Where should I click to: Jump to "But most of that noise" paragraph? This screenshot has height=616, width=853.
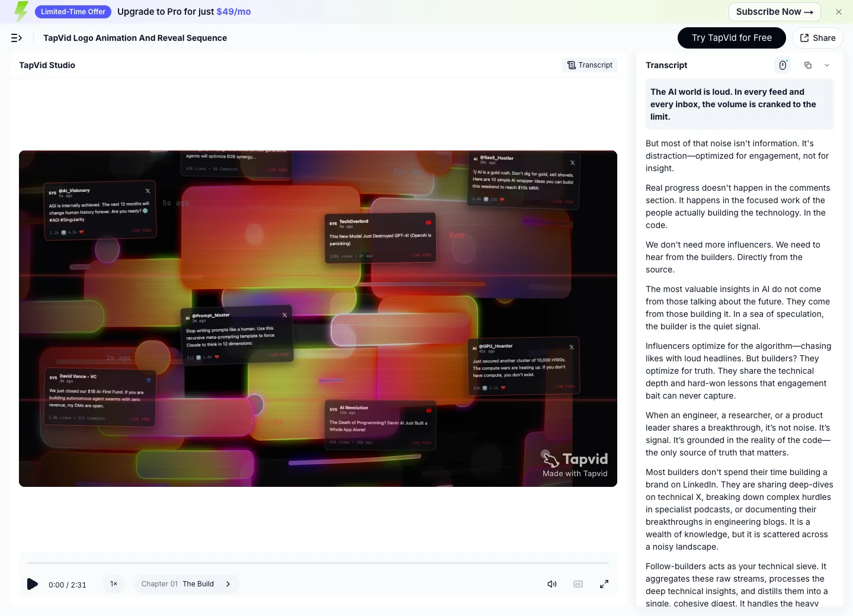tap(739, 156)
